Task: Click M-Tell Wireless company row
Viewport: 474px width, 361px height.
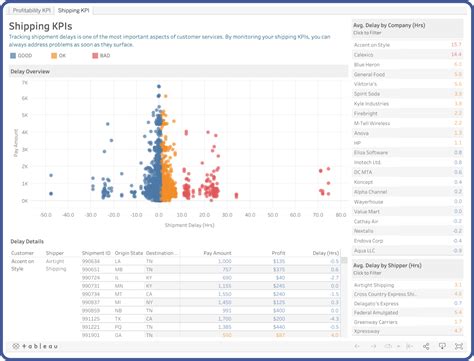Action: click(408, 123)
